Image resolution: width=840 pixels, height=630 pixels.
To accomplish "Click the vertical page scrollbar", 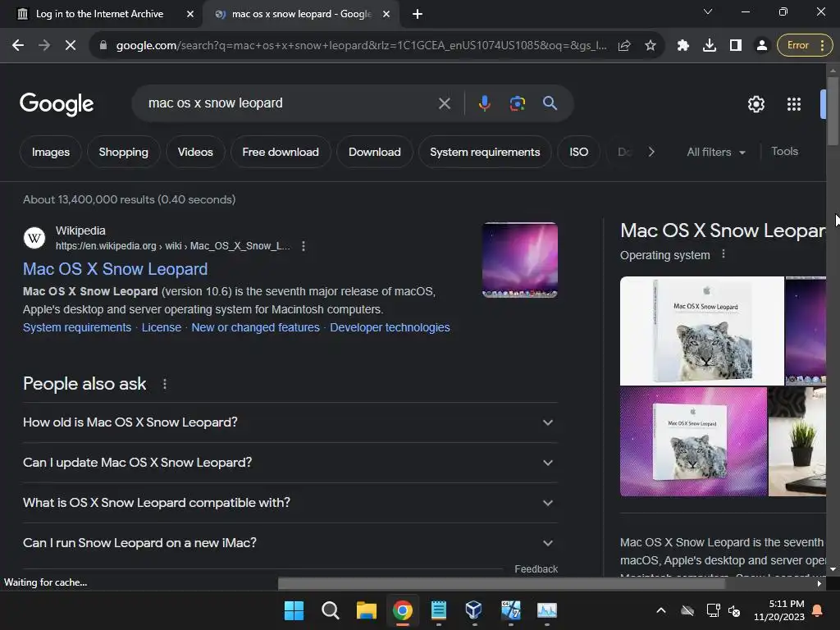I will [x=833, y=111].
